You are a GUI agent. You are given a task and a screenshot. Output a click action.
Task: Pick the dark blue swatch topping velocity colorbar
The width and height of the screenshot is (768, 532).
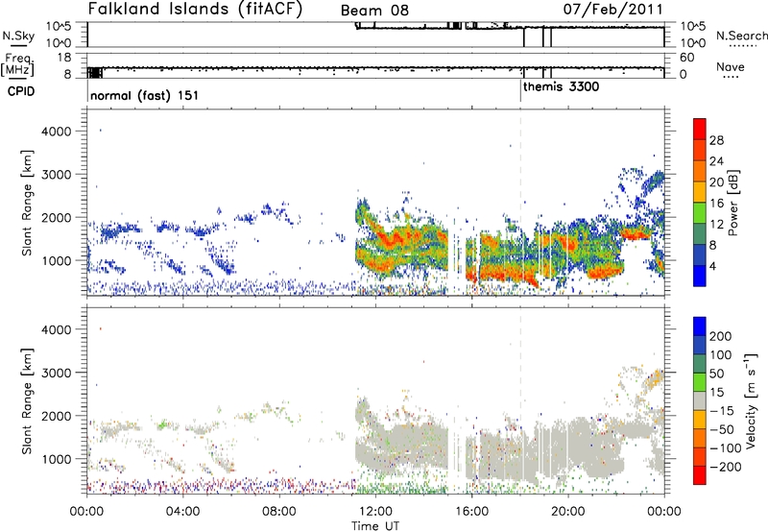pyautogui.click(x=700, y=326)
